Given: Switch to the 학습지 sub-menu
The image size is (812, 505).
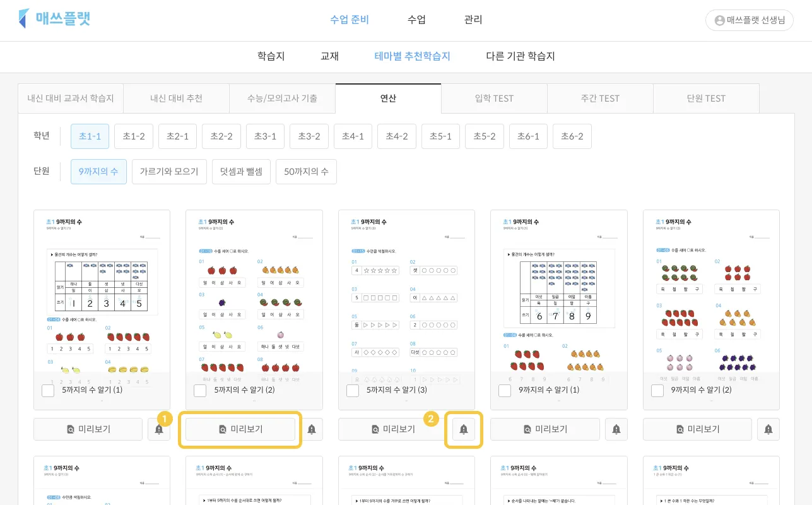Looking at the screenshot, I should pyautogui.click(x=271, y=56).
